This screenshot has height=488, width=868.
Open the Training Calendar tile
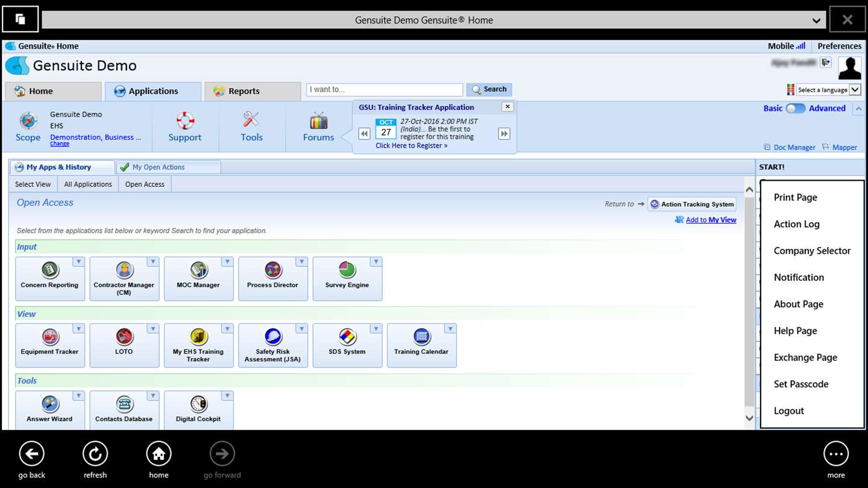421,346
